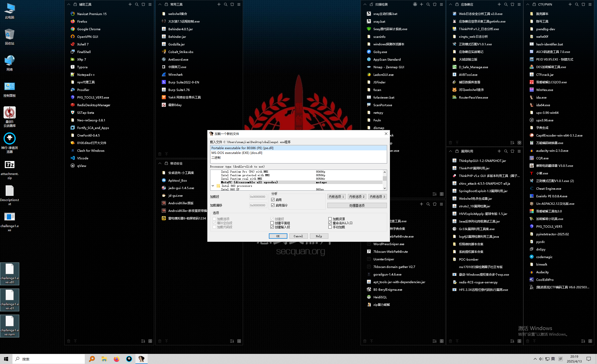Open the Wireshark shortcut icon
The height and width of the screenshot is (364, 597).
[164, 75]
